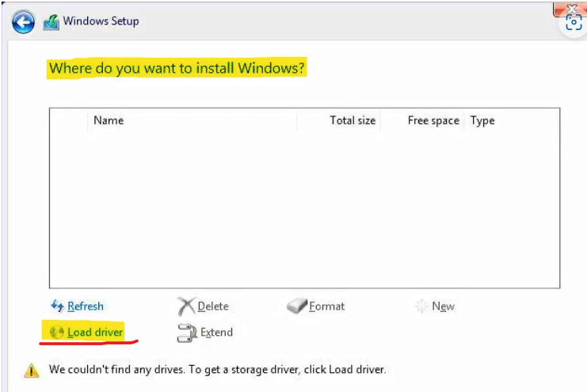
Task: Click the Extend option label
Action: (216, 332)
